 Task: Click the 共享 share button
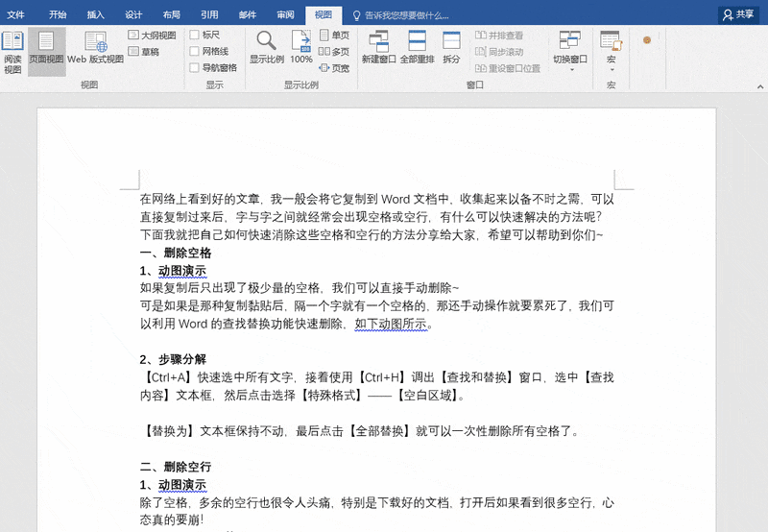coord(738,14)
